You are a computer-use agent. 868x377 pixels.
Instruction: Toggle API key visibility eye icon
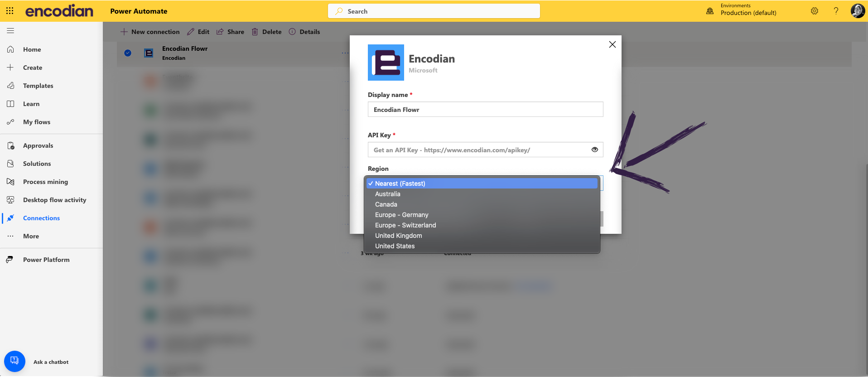click(595, 150)
